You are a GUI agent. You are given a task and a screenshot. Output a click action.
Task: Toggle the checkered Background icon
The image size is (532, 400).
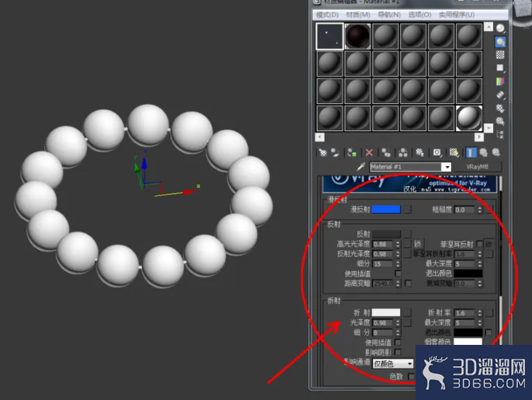(x=500, y=54)
